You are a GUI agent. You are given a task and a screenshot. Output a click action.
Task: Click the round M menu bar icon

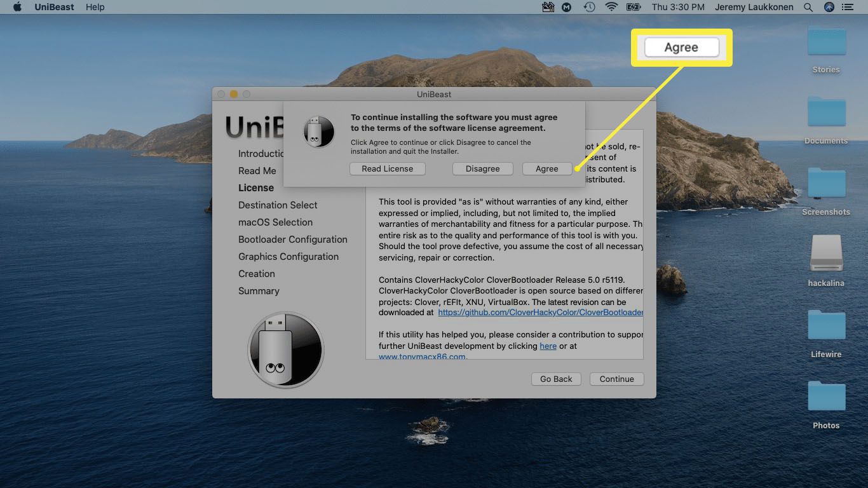coord(567,7)
